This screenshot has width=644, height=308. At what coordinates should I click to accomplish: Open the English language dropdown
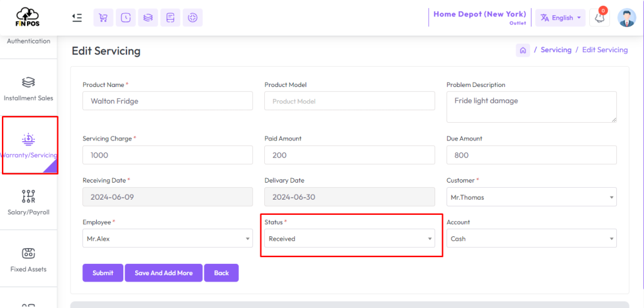pos(560,18)
